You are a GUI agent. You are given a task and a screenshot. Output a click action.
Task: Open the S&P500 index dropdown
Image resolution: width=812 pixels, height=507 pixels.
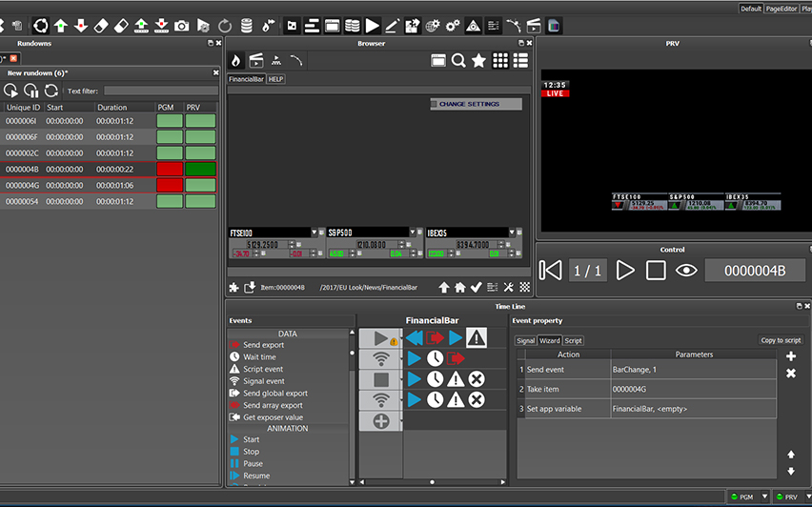(413, 233)
